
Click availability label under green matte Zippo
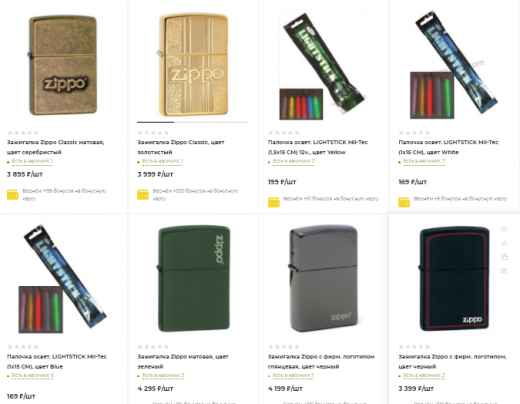(x=163, y=376)
